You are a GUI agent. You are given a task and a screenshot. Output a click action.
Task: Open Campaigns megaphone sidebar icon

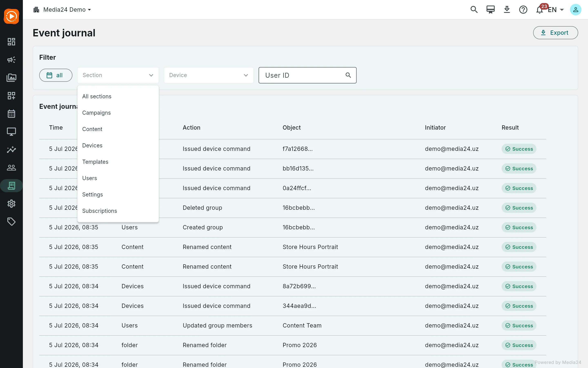(11, 60)
